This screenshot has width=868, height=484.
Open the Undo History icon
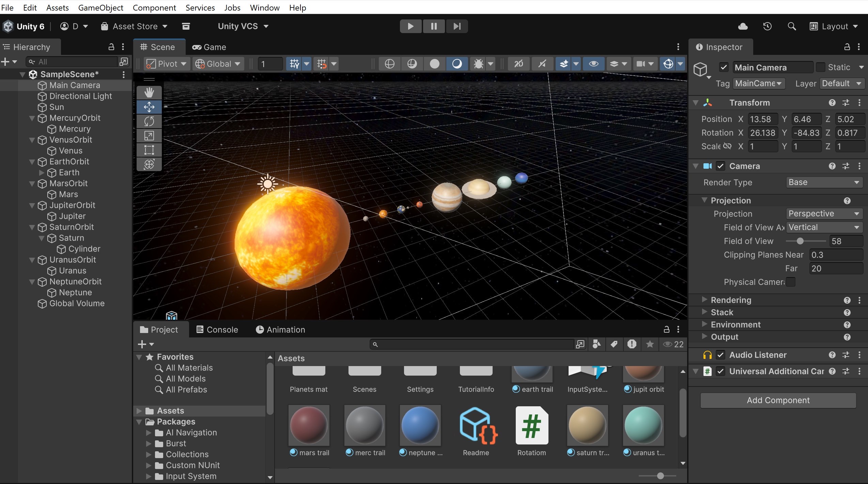coord(767,26)
